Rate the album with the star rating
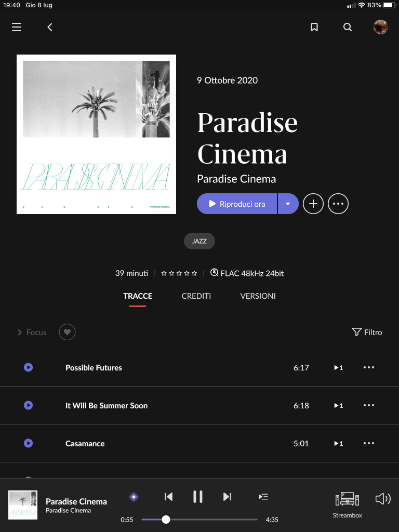This screenshot has width=399, height=532. click(179, 273)
